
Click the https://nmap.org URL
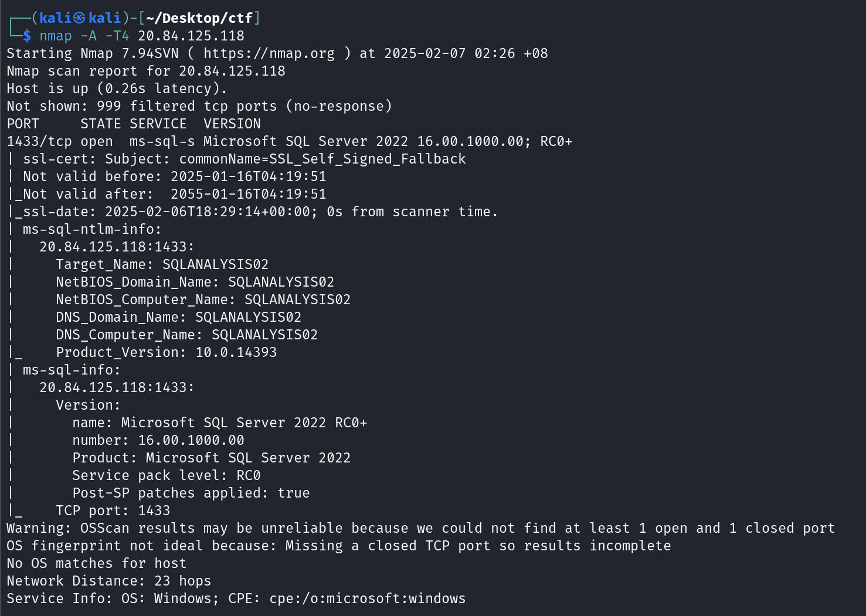(269, 53)
